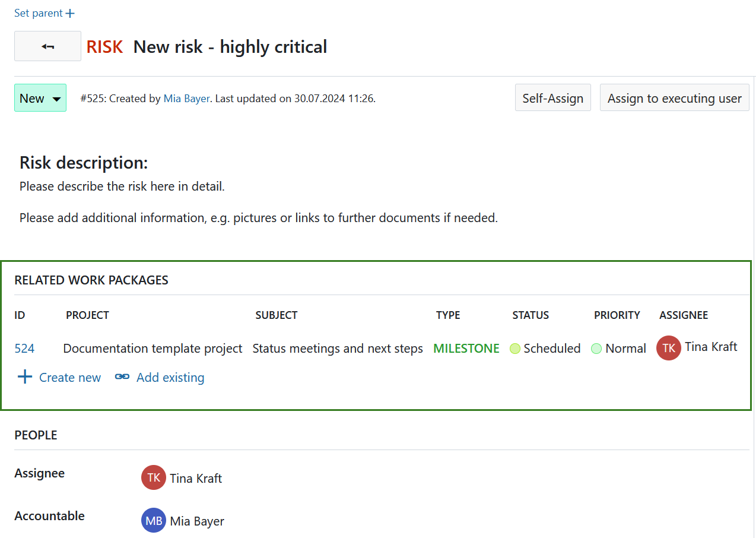This screenshot has height=538, width=756.
Task: Click the TK avatar next to Assignee under People
Action: [x=153, y=477]
